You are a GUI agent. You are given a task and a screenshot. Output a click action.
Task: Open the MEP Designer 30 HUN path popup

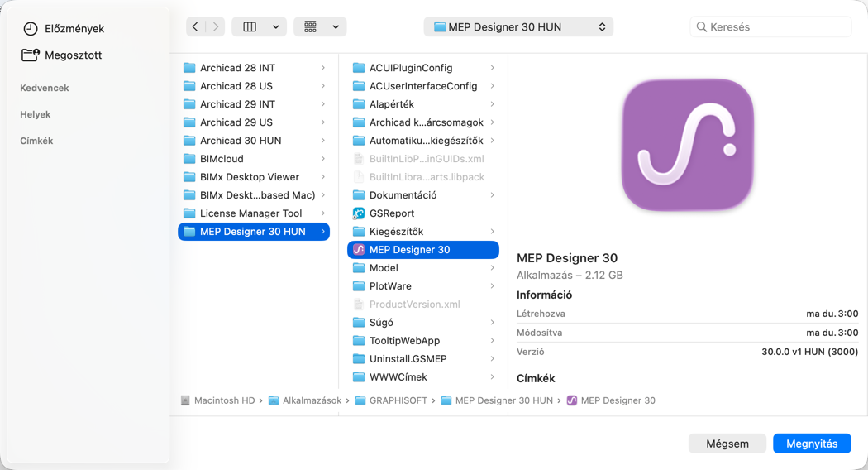[518, 26]
